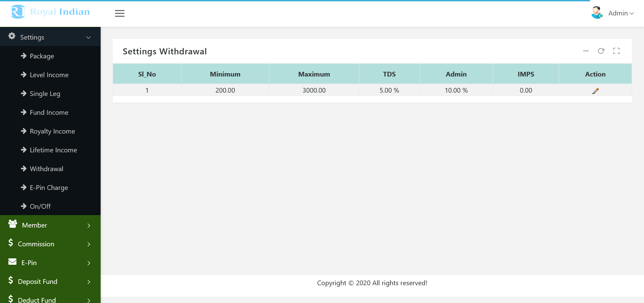Select the 0.00 IMPS cell
644x303 pixels.
(x=526, y=90)
